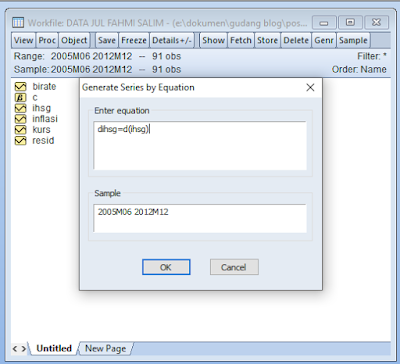This screenshot has width=400, height=364.
Task: Click the kurs series icon
Action: click(x=20, y=130)
